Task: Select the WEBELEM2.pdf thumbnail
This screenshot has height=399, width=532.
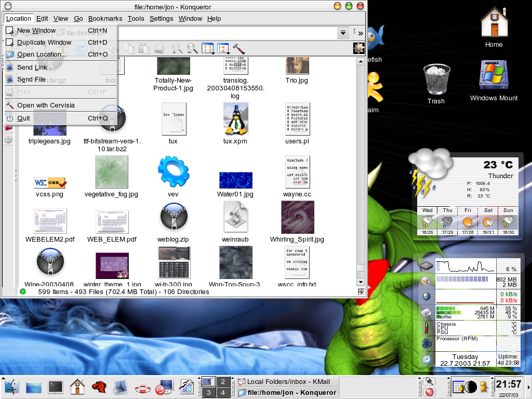Action: tap(50, 221)
